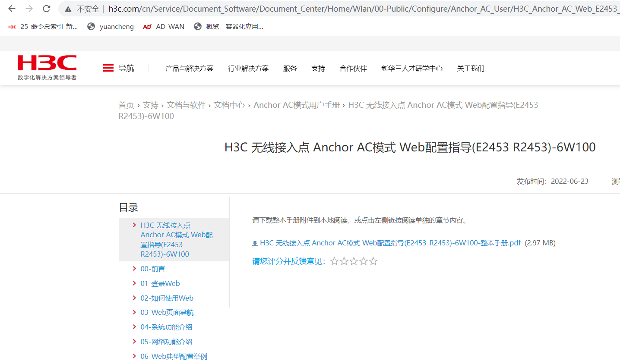Open the 产品与解决方案 menu

click(190, 69)
